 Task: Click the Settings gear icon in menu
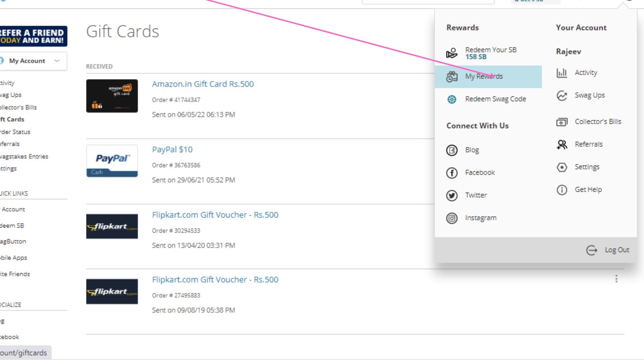pos(562,167)
